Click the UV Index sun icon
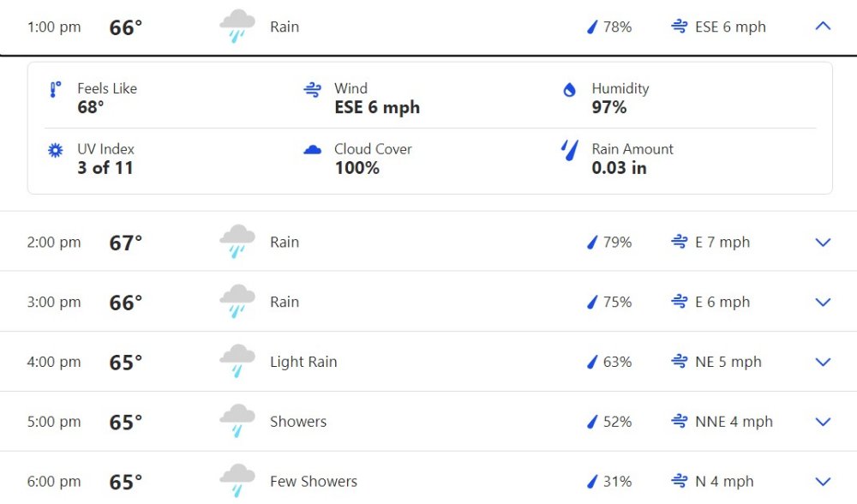The image size is (857, 504). pos(55,150)
